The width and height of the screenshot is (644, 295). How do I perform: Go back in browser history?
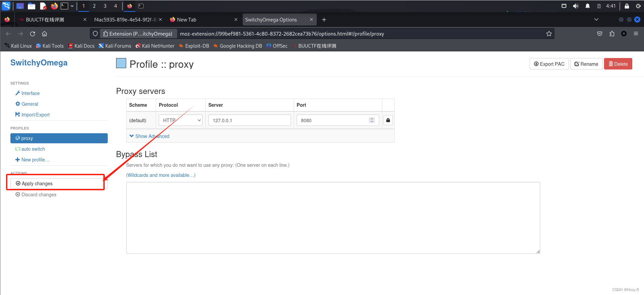(8, 34)
